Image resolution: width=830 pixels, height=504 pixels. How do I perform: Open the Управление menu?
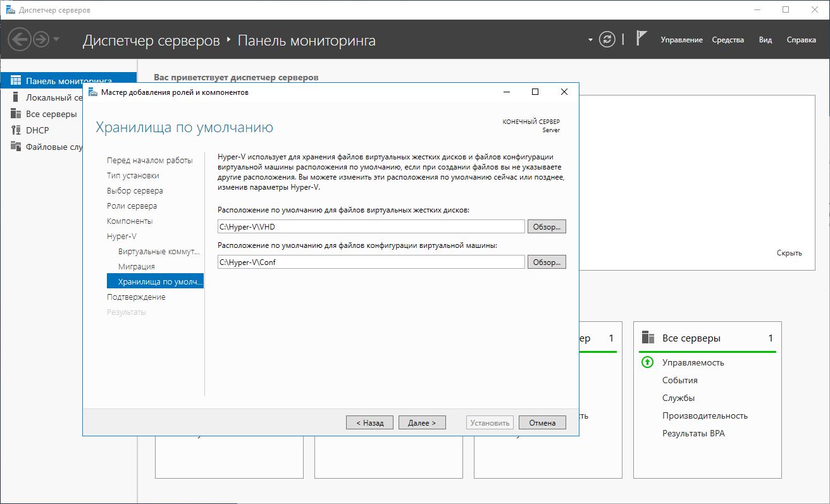pos(681,40)
